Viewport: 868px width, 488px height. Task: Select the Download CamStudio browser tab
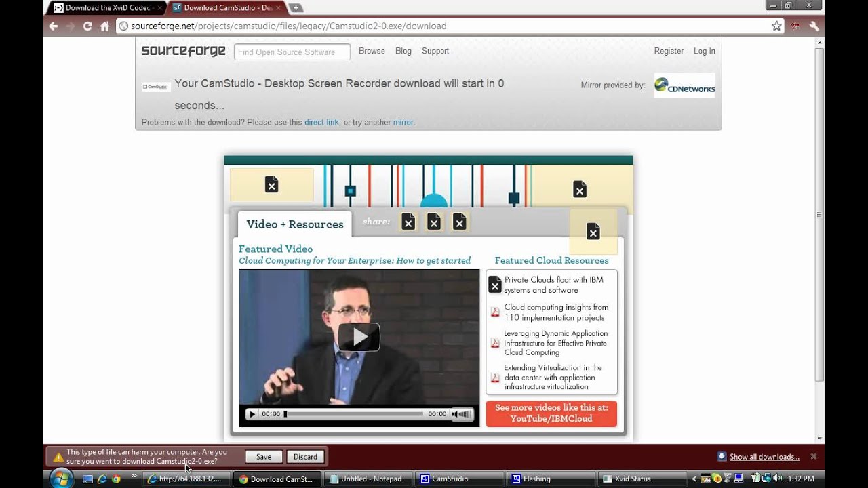(226, 8)
